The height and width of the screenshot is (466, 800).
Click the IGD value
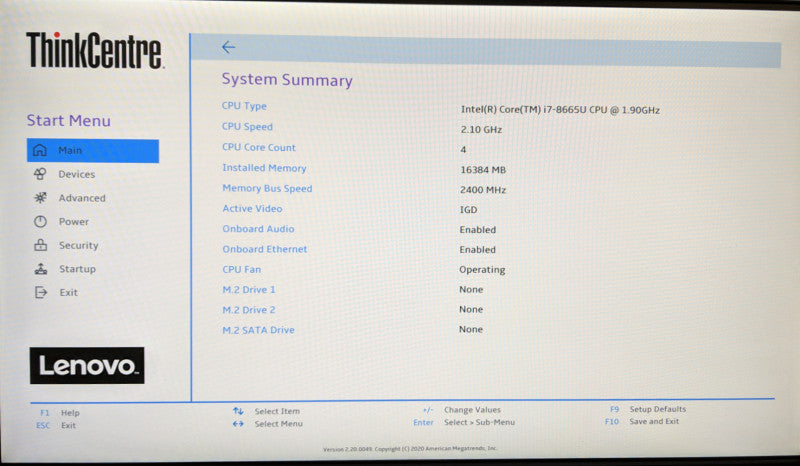pyautogui.click(x=468, y=210)
